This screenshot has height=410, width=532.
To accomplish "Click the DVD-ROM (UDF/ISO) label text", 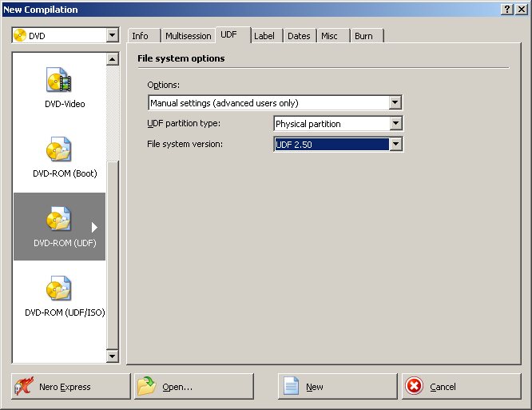I will coord(65,312).
